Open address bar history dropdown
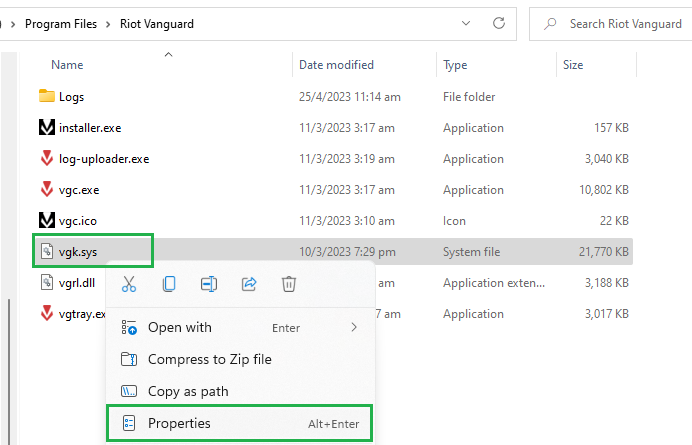Screen dimensions: 692x445 click(466, 23)
